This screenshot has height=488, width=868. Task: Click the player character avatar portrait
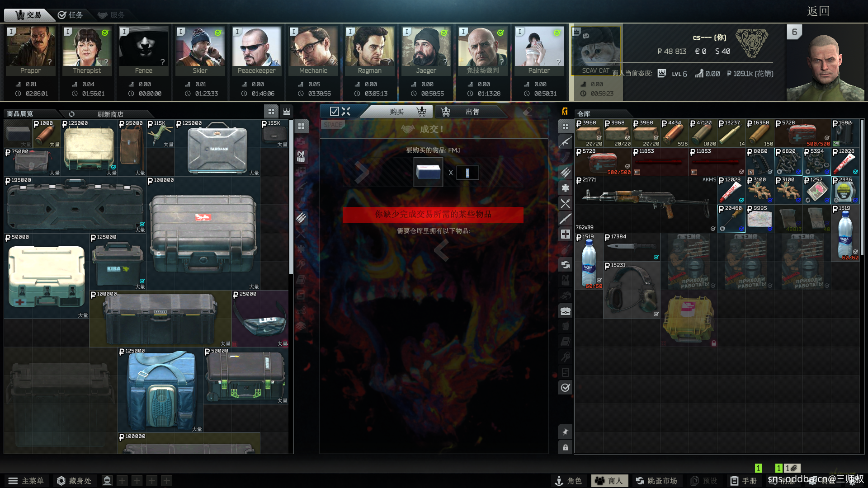825,62
